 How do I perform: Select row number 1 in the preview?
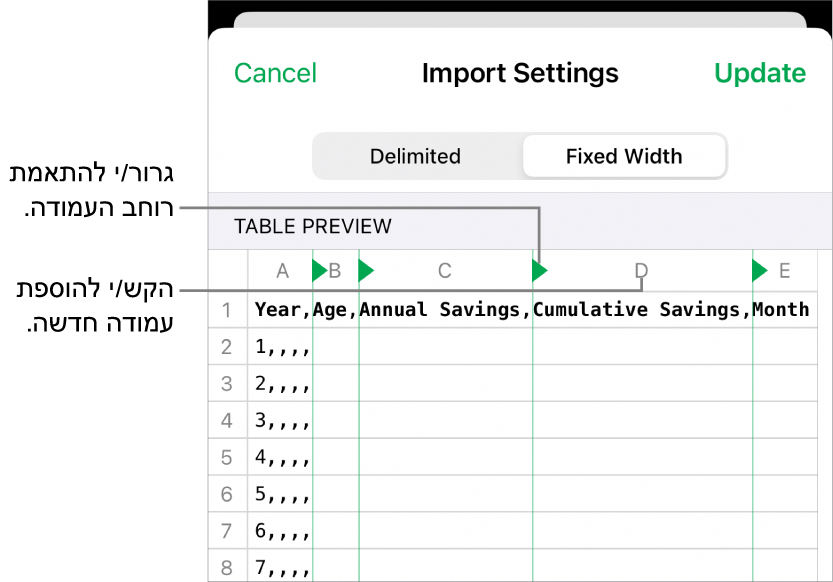coord(227,310)
